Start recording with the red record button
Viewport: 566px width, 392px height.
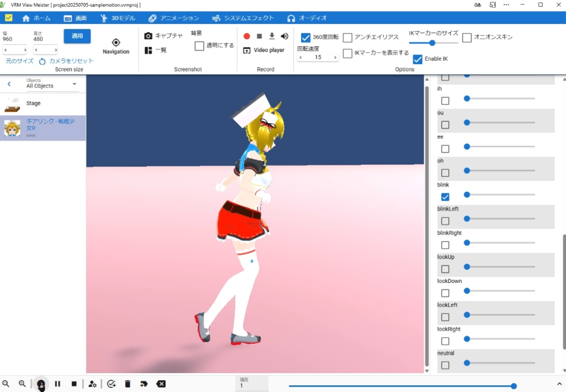click(247, 36)
